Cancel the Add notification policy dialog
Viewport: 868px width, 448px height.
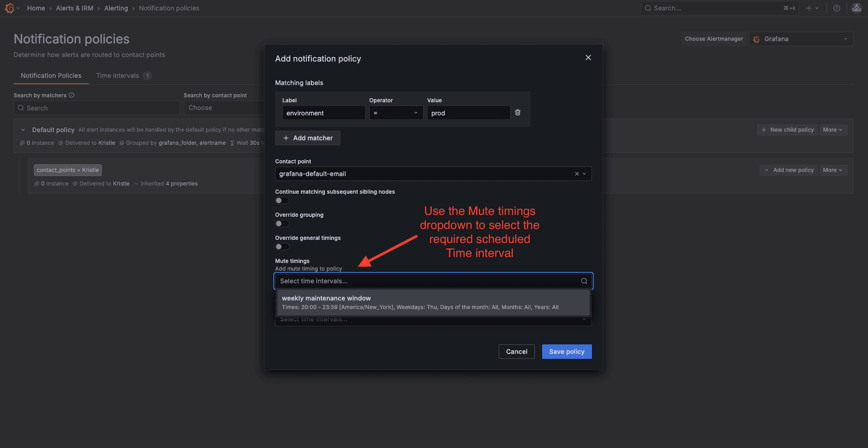516,352
